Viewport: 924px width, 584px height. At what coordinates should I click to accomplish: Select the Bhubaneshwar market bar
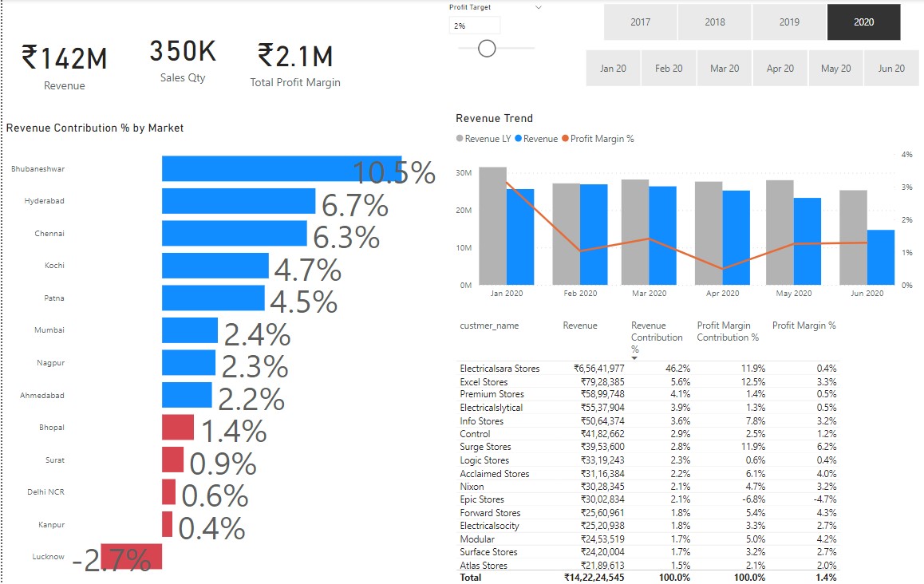[x=281, y=169]
